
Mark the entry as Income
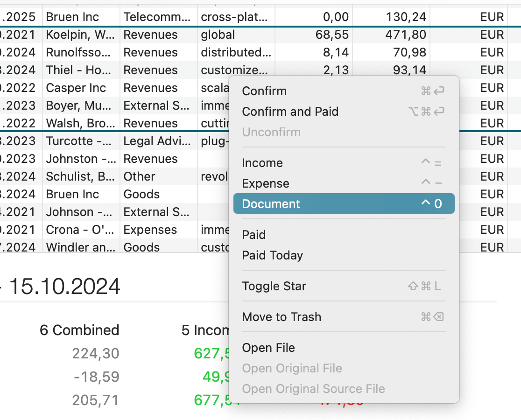point(262,163)
